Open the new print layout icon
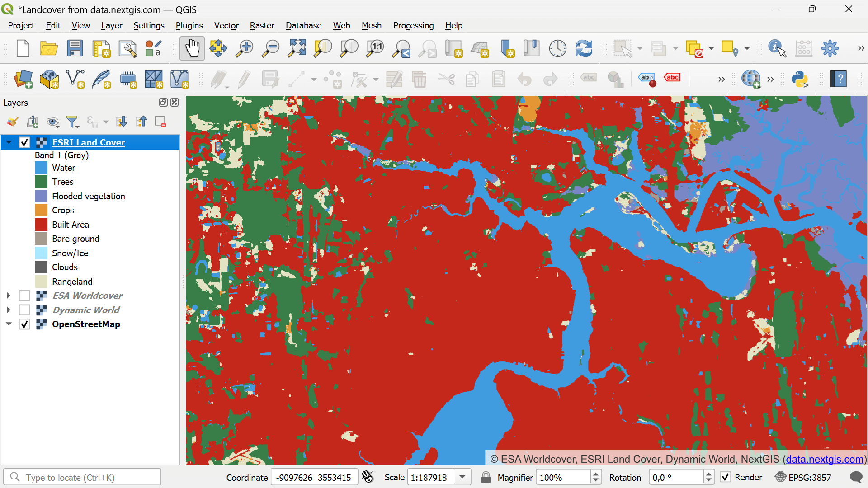 coord(101,48)
